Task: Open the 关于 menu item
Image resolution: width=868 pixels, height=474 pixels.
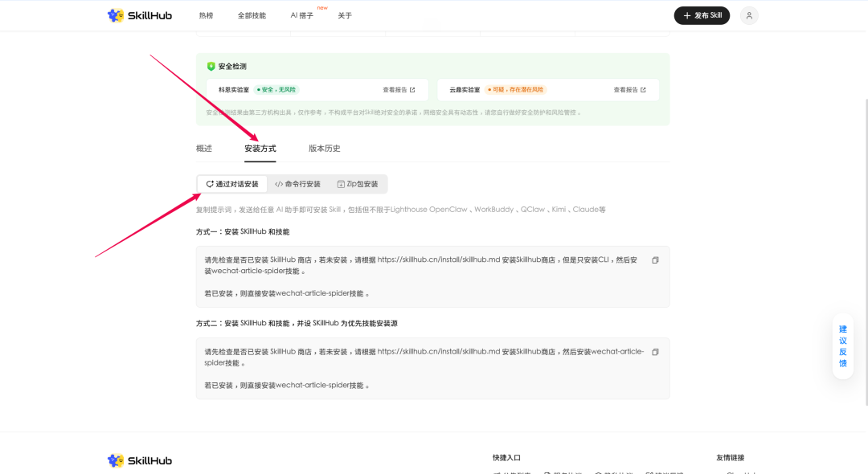Action: pos(345,15)
